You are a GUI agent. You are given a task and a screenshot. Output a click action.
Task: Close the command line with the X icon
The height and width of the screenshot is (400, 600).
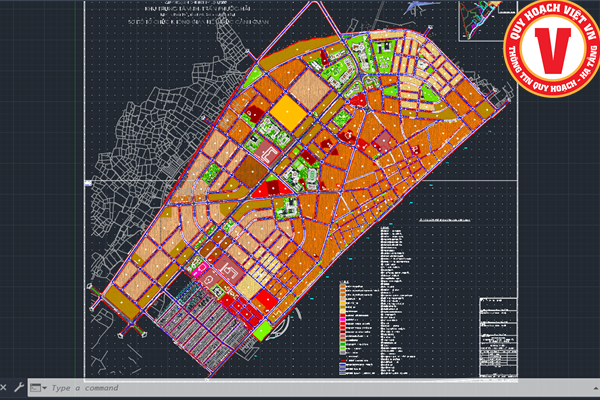[x=6, y=387]
